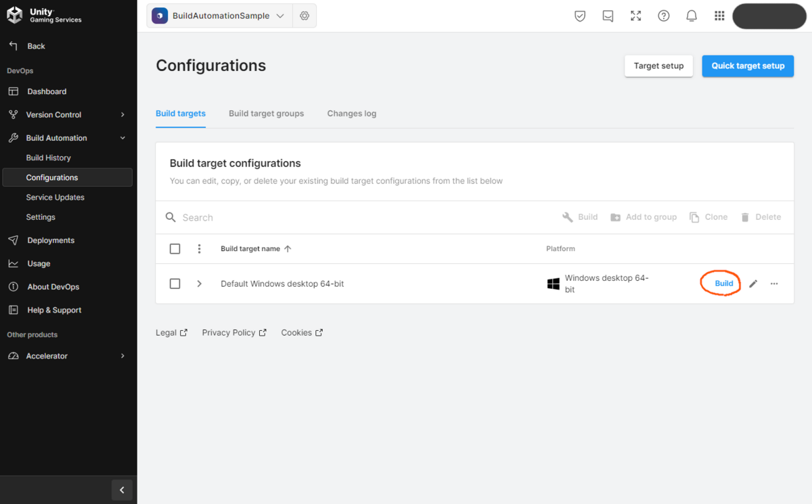Click the help question mark icon
Viewport: 812px width, 504px height.
[x=663, y=16]
